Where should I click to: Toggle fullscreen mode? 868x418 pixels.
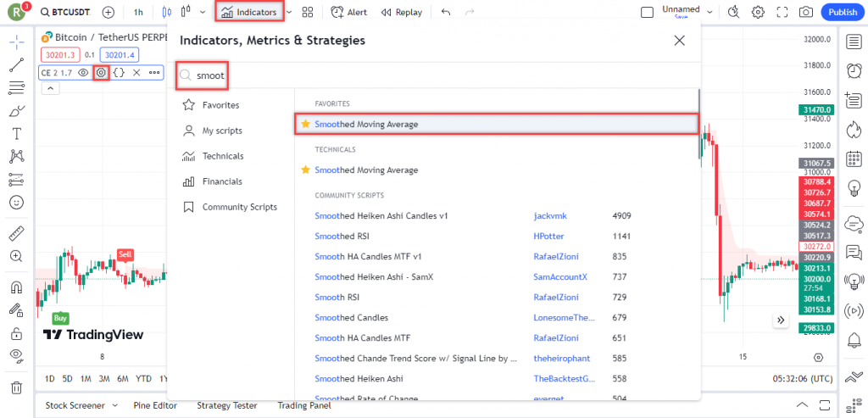click(782, 12)
